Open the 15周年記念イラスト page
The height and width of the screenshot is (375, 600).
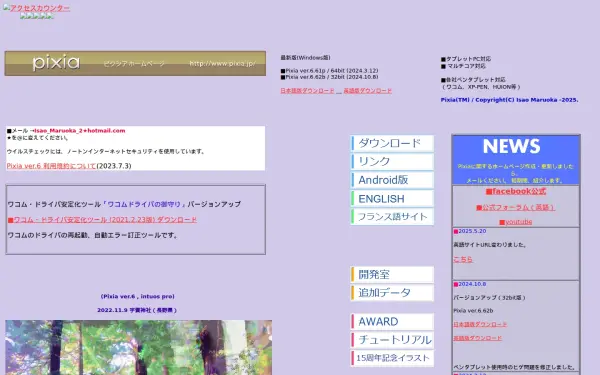coord(392,358)
